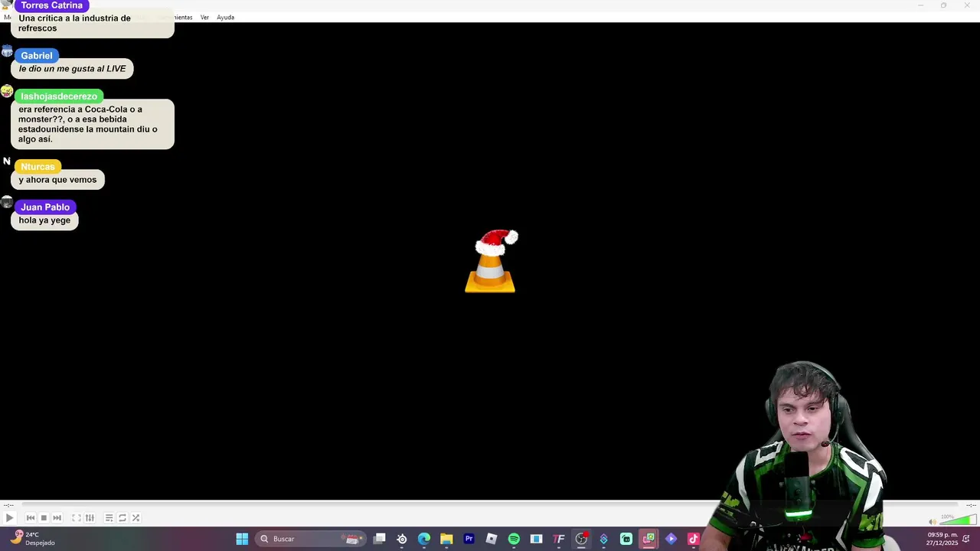Mute audio via the speaker icon
This screenshot has width=980, height=551.
coord(932,522)
